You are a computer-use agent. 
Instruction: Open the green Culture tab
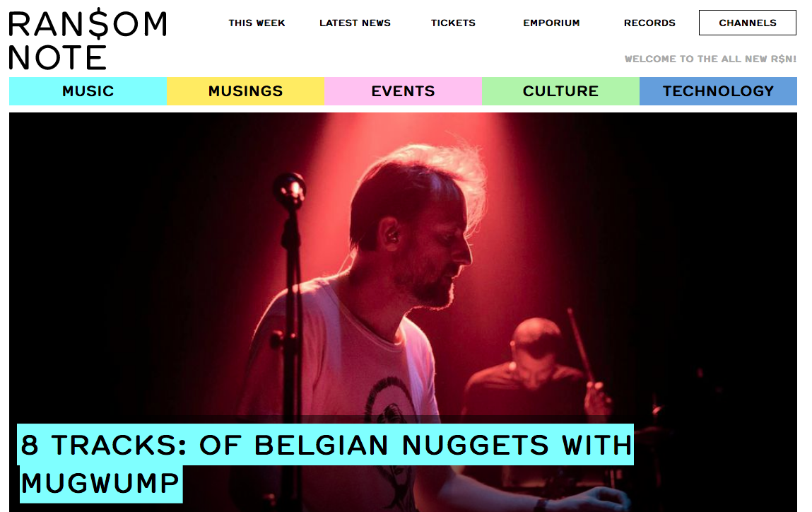point(561,91)
